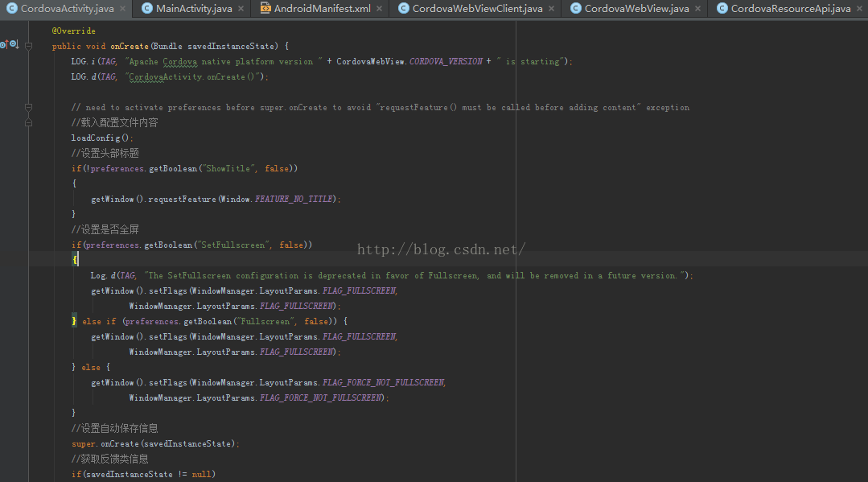Close the MainActivity.java tab
The image size is (868, 482).
point(241,9)
